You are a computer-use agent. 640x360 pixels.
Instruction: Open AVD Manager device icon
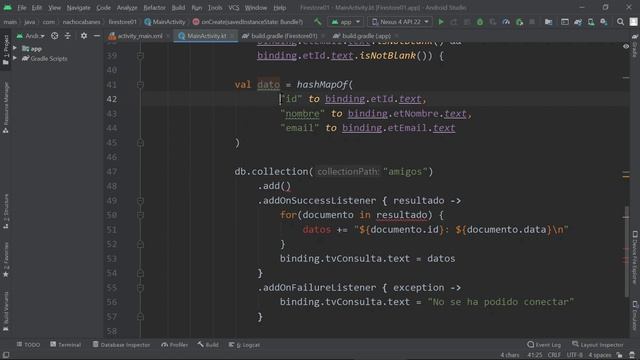tap(591, 22)
